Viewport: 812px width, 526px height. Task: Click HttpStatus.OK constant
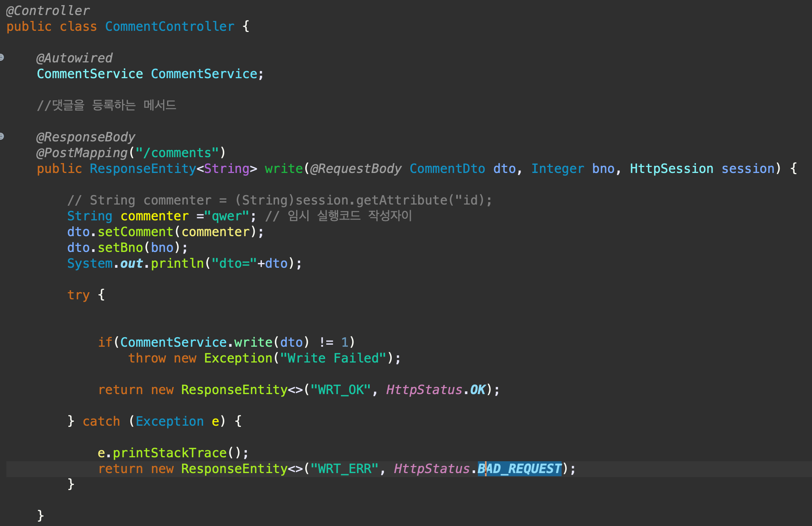tap(436, 390)
